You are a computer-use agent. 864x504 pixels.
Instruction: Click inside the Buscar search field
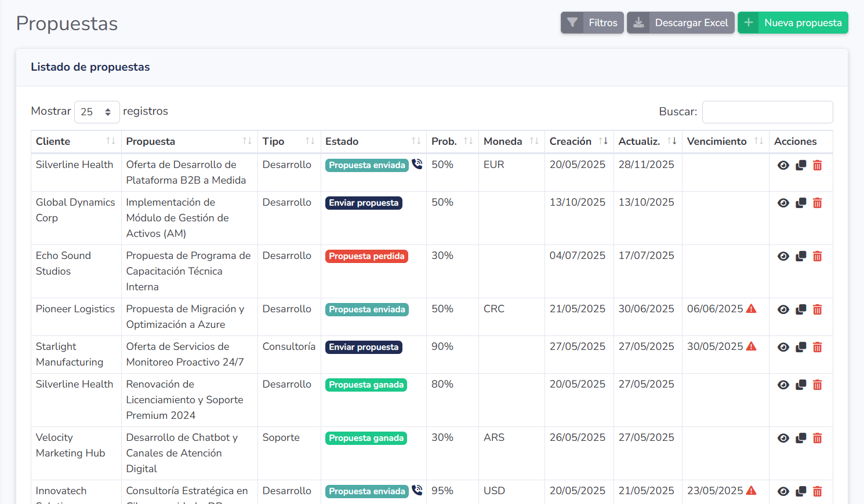[767, 111]
